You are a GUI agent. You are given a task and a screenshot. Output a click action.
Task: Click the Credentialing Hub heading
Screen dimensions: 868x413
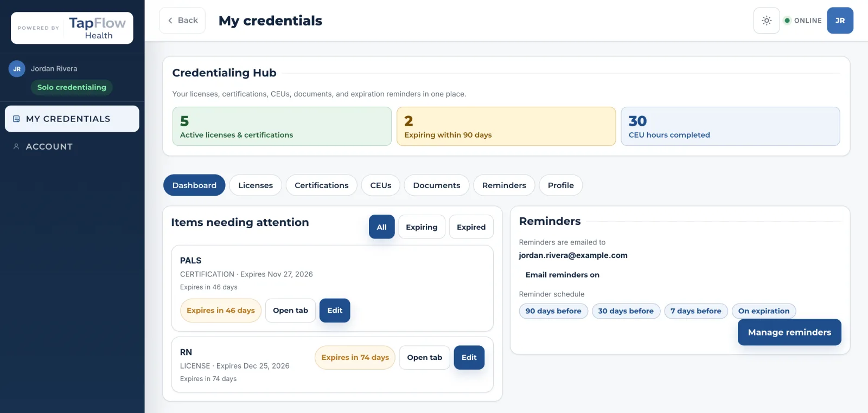(224, 73)
